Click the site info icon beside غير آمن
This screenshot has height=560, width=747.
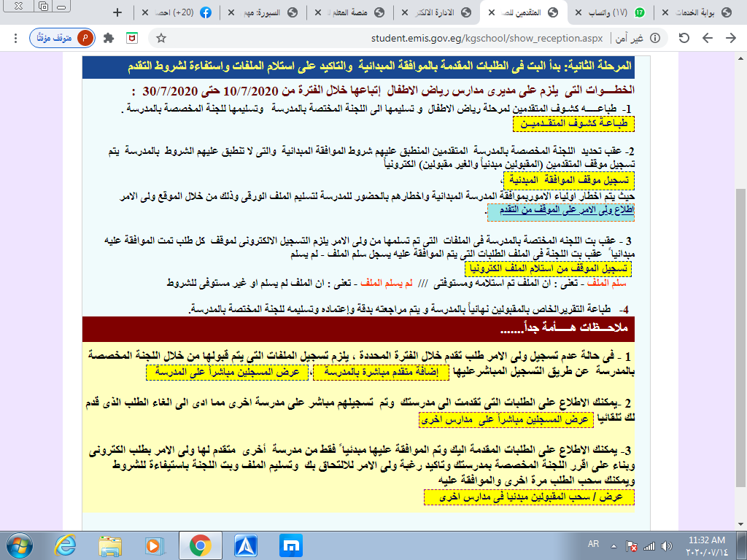click(656, 38)
